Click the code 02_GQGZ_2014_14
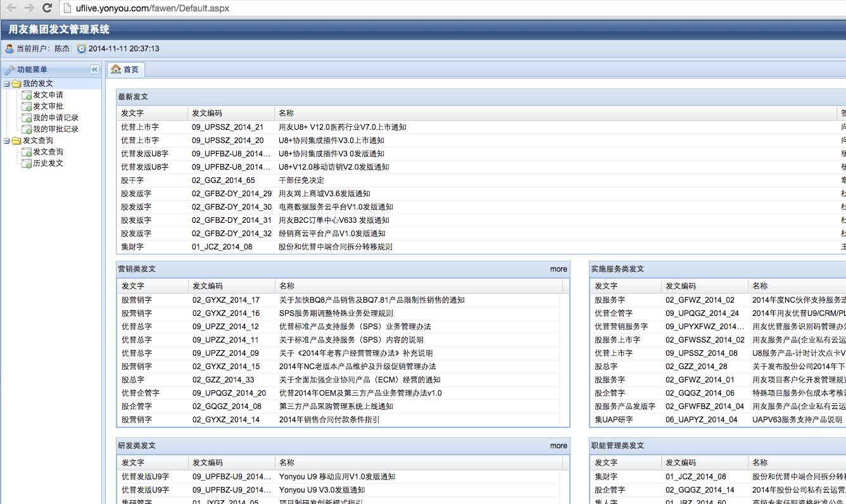The height and width of the screenshot is (504, 846). click(x=700, y=490)
